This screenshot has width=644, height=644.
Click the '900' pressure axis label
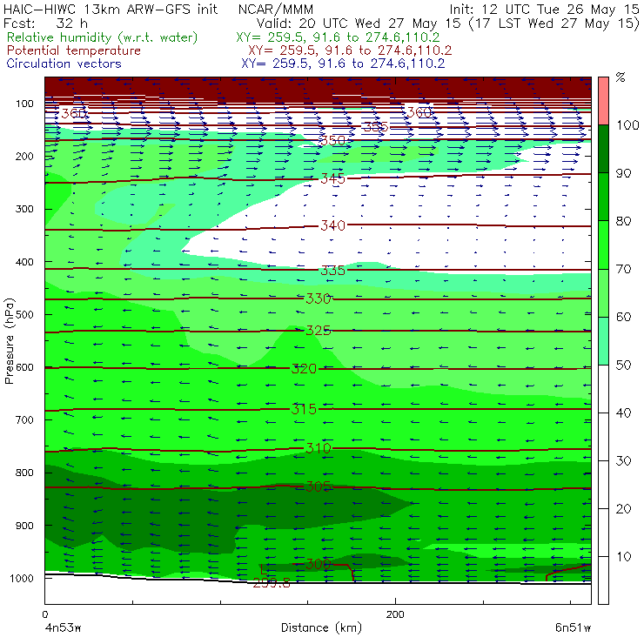point(24,526)
